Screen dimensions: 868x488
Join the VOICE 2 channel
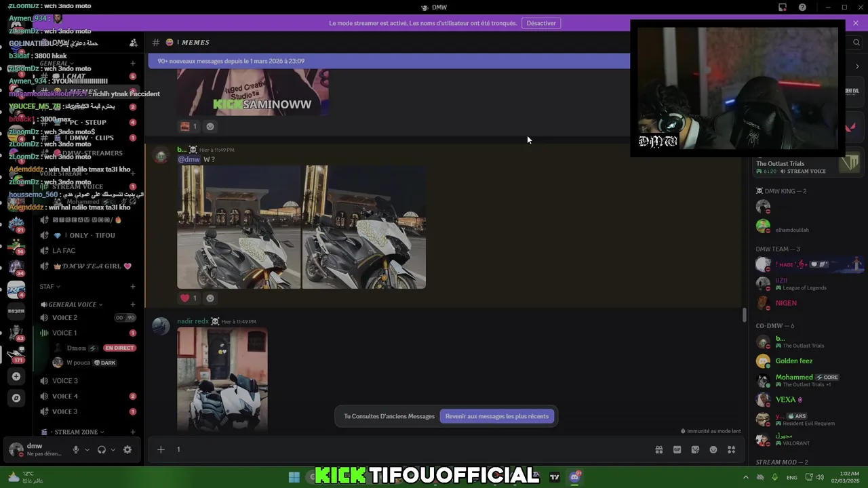88,318
